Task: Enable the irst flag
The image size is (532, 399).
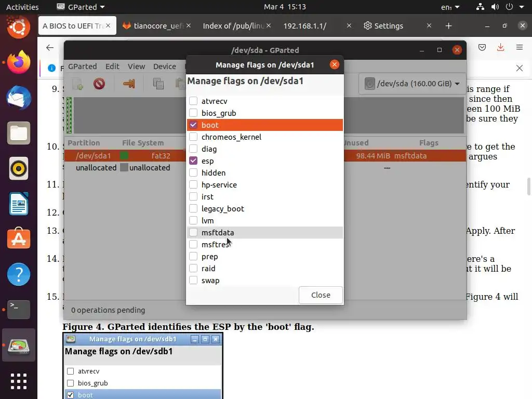Action: pyautogui.click(x=193, y=197)
